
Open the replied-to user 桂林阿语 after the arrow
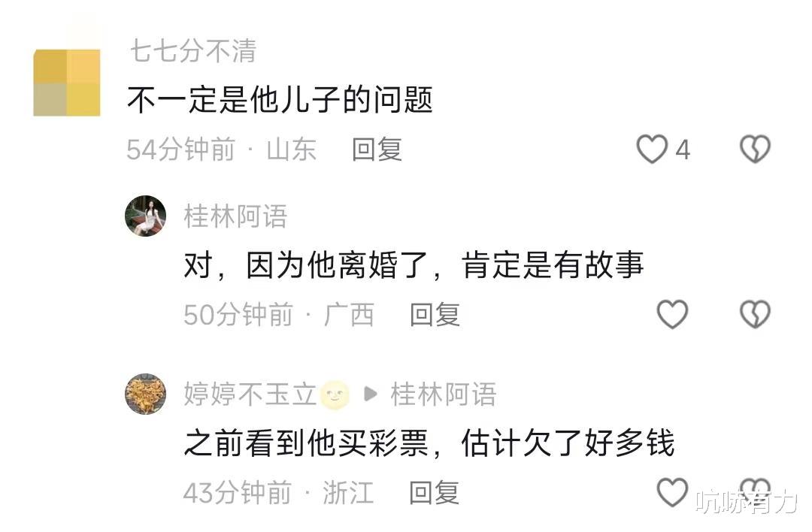point(444,394)
